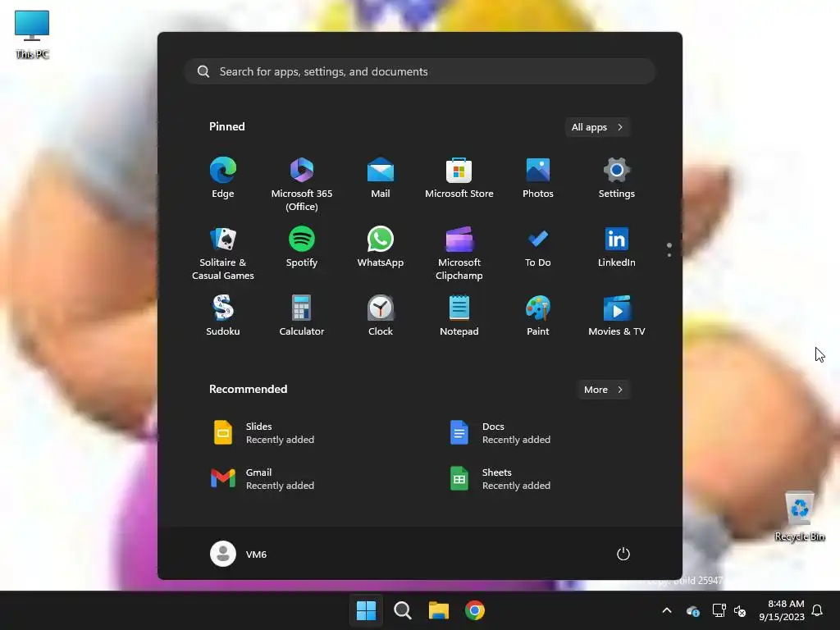Open the network status tray icon
Screen dimensions: 840x630
click(x=719, y=610)
